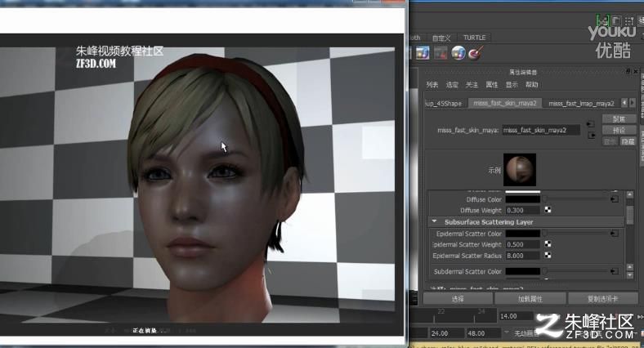Switch to the up_45Shape node tab
Viewport: 644px width, 348px height.
tap(445, 103)
